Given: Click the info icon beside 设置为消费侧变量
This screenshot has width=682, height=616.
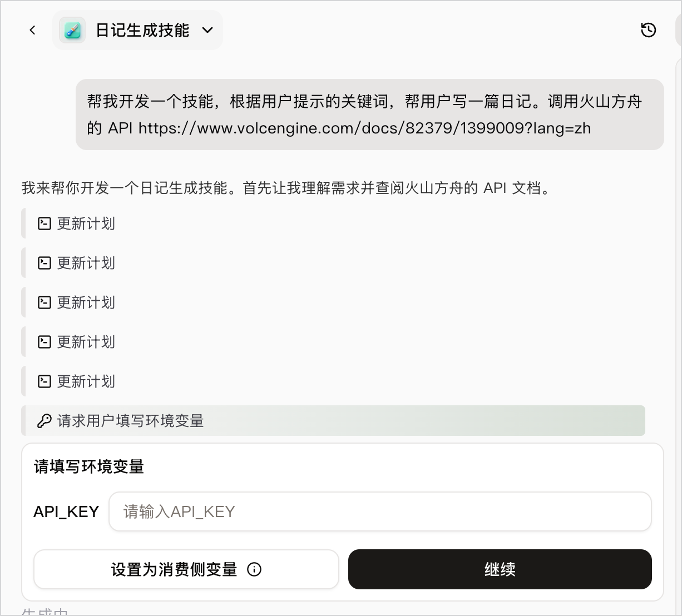Looking at the screenshot, I should coord(254,569).
